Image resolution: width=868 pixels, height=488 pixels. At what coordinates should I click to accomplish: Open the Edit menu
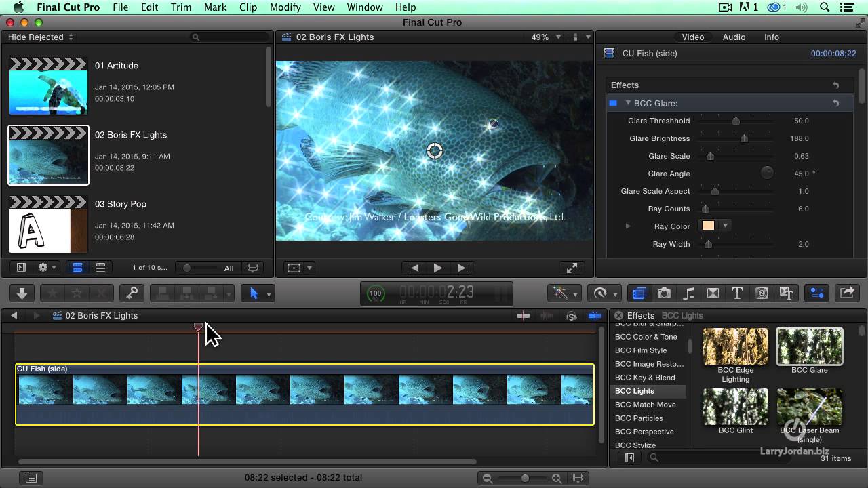[149, 7]
